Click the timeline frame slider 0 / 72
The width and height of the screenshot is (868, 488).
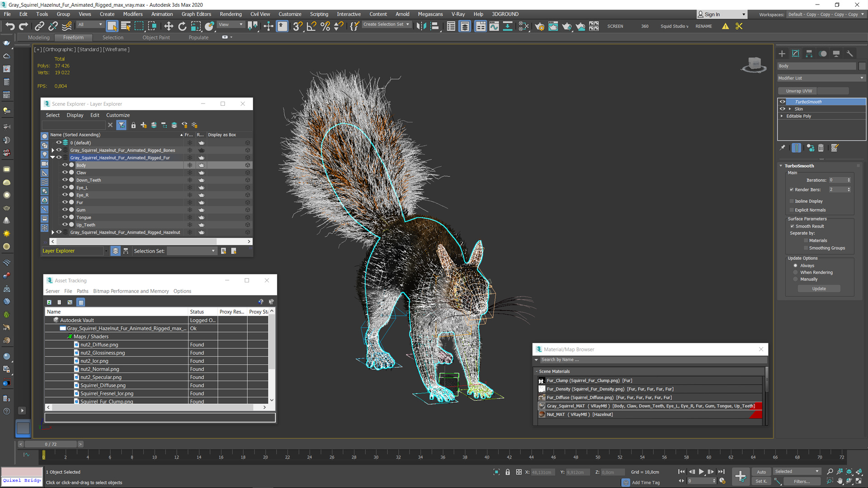coord(50,444)
